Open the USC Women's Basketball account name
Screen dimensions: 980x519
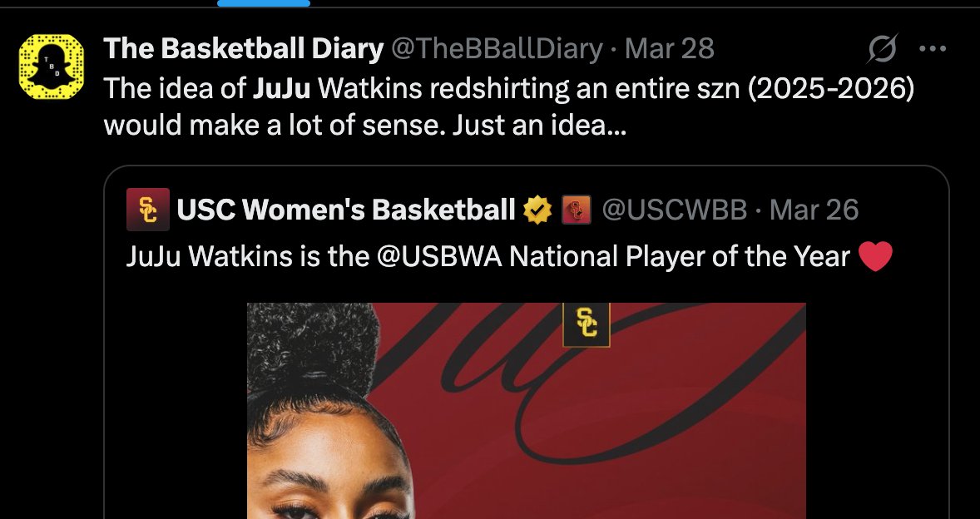(x=346, y=210)
